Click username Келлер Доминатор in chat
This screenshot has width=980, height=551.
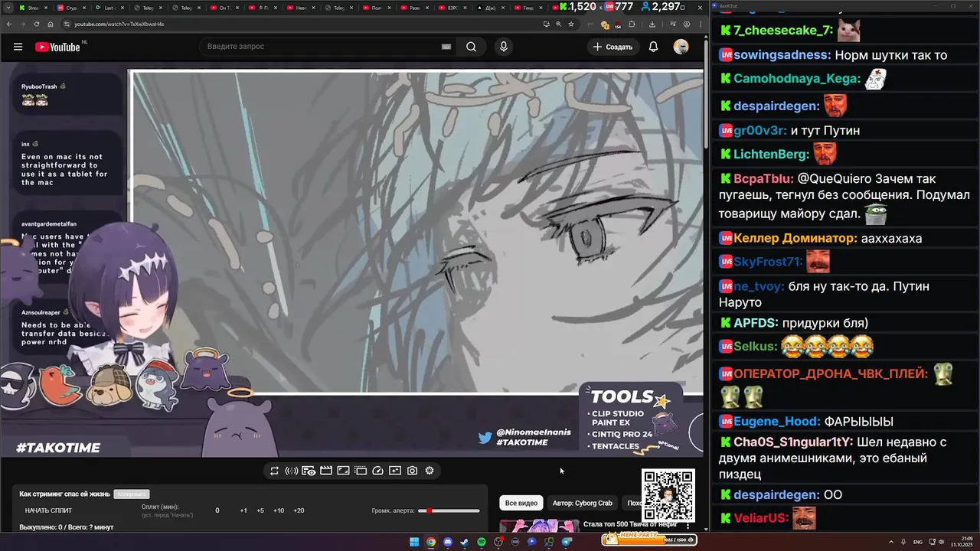(795, 239)
